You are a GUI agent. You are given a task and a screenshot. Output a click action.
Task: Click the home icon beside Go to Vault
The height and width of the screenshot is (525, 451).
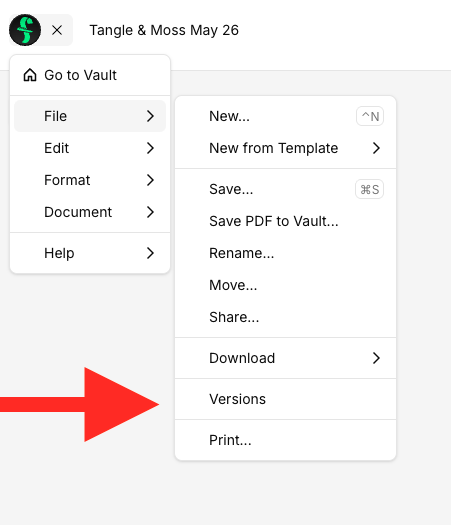coord(30,75)
